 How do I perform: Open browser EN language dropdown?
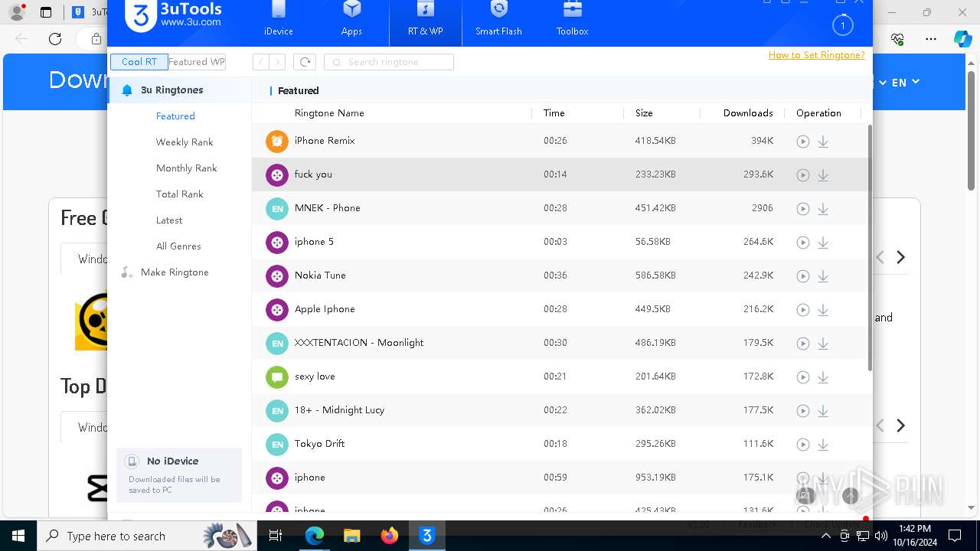click(x=905, y=83)
